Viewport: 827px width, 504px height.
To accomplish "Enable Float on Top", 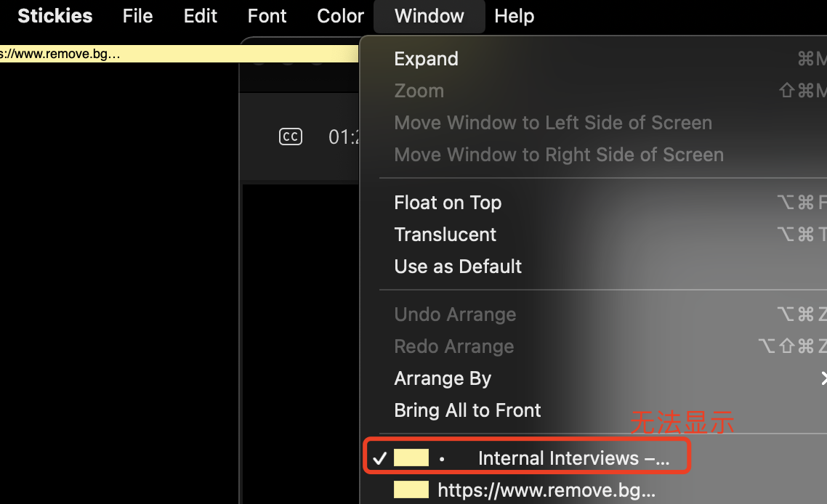I will (448, 203).
